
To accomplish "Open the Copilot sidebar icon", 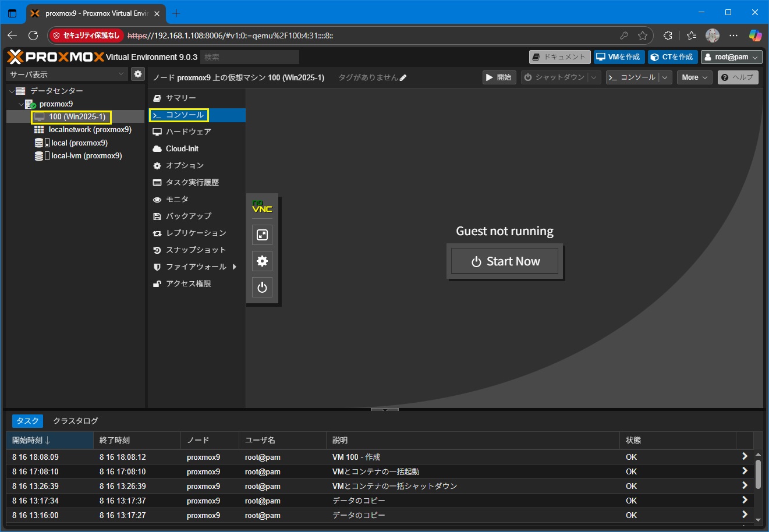I will click(755, 36).
